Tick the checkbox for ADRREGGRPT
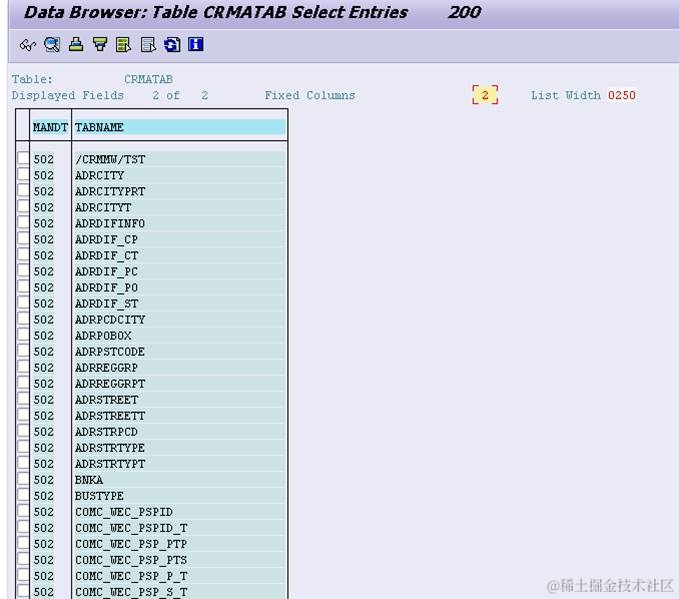Screen dimensions: 679x599 (x=23, y=382)
